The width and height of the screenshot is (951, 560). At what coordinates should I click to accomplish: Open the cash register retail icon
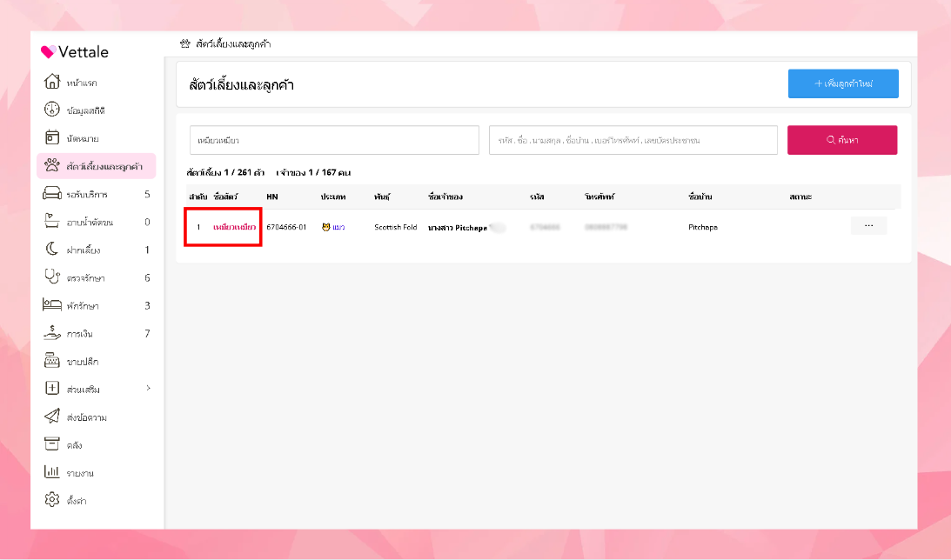pos(52,360)
